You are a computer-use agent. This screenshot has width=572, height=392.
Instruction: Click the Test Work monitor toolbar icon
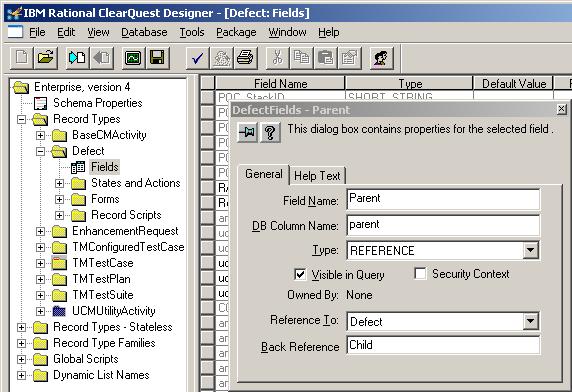(133, 58)
